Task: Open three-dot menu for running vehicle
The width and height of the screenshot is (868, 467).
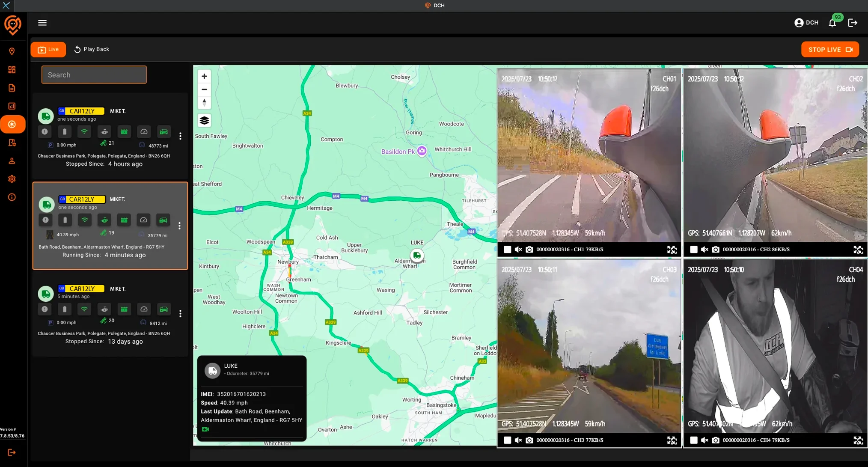Action: click(179, 226)
